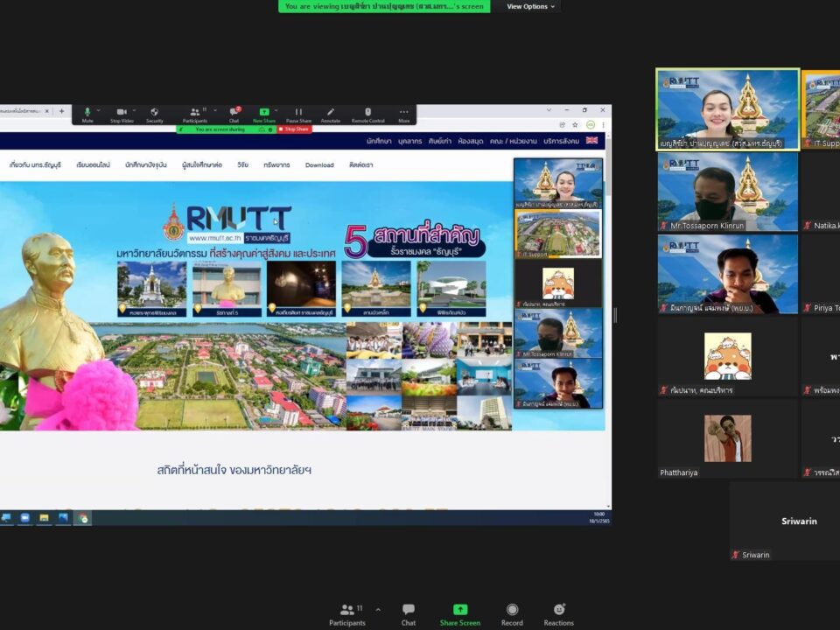Expand video options arrow beside Stop Video

coord(134,111)
